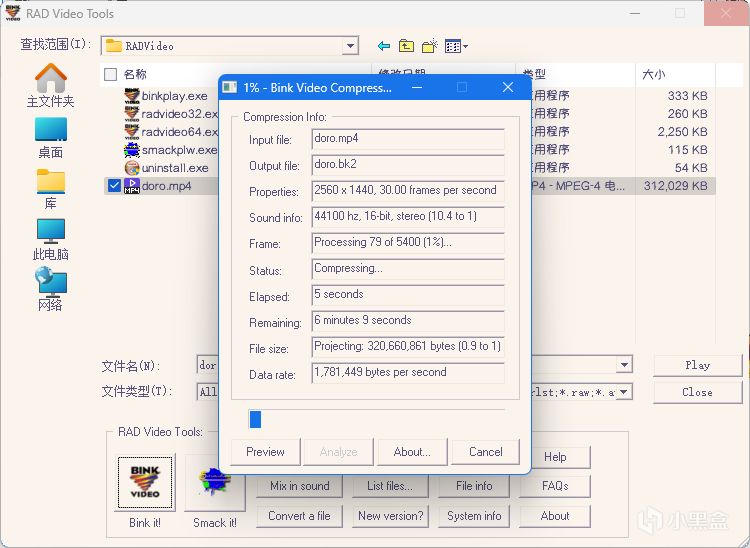Toggle the select-all checkbox by 名称
The image size is (750, 548).
(110, 74)
